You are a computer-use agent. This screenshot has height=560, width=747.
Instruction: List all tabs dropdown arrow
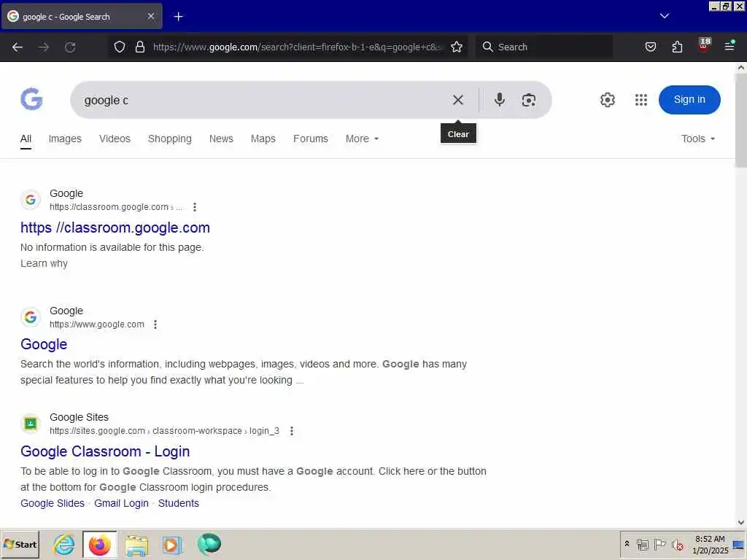665,16
